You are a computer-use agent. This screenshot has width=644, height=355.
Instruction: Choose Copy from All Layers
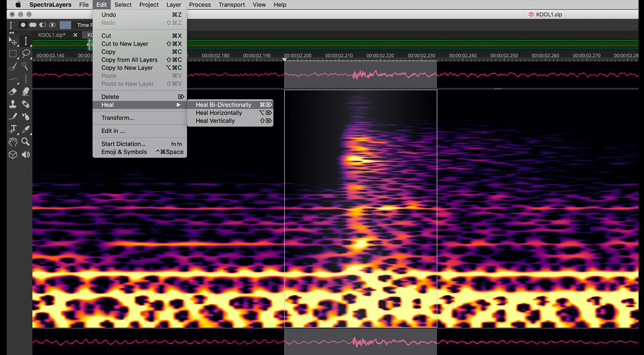140,60
